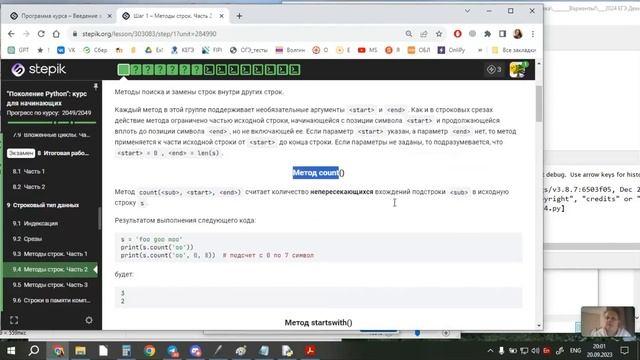
Task: Click the pin icon on the course sidebar
Action: point(96,87)
